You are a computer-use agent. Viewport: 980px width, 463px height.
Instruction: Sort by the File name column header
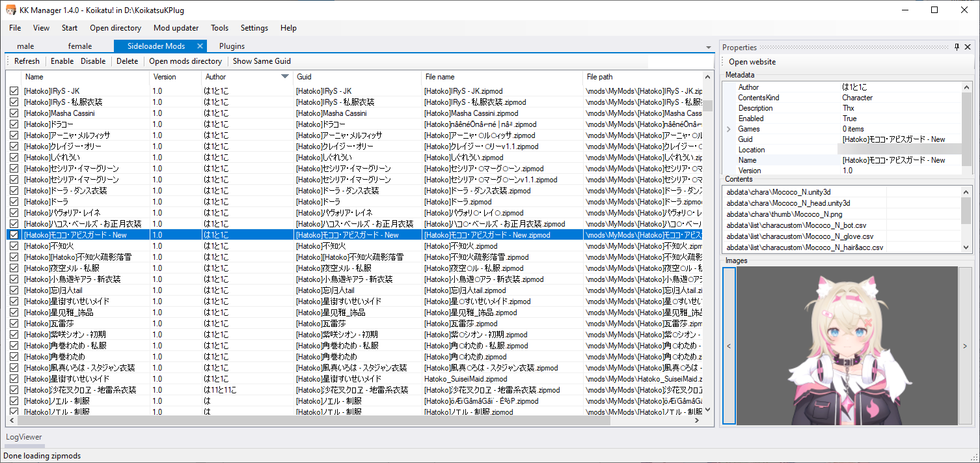[502, 77]
